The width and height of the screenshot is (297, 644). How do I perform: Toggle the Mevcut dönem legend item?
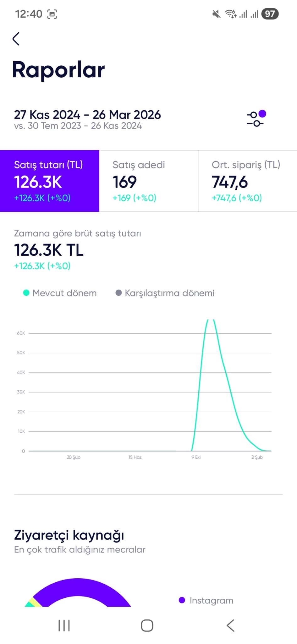coord(60,293)
